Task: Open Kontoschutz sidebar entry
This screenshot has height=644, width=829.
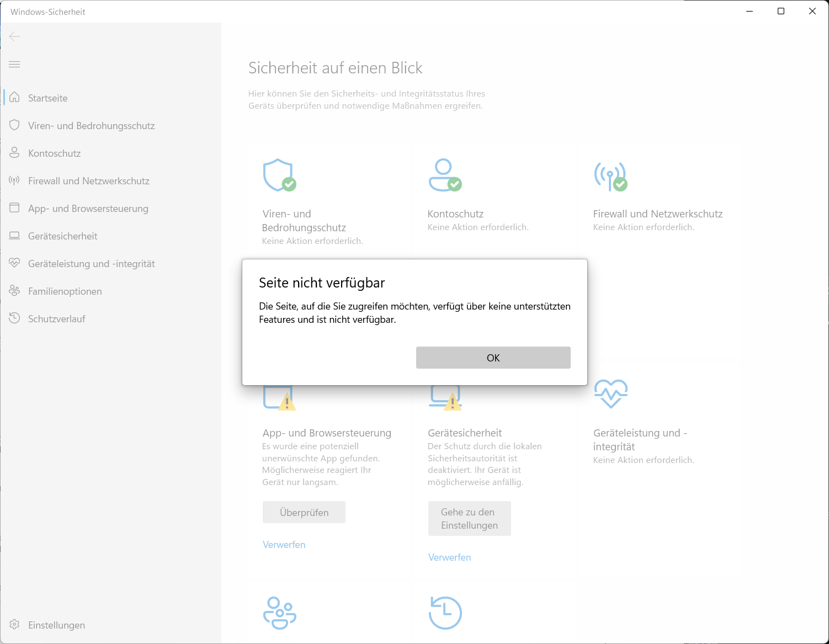Action: [x=110, y=153]
